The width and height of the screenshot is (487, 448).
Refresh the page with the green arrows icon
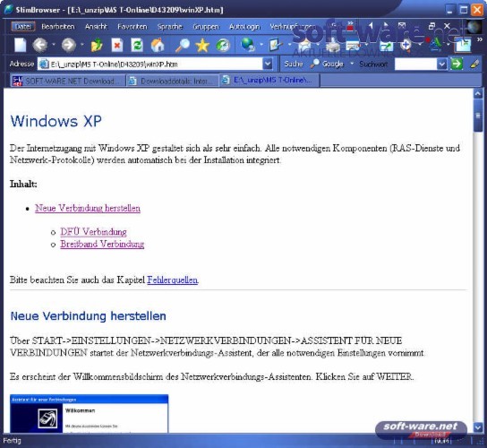click(x=137, y=46)
